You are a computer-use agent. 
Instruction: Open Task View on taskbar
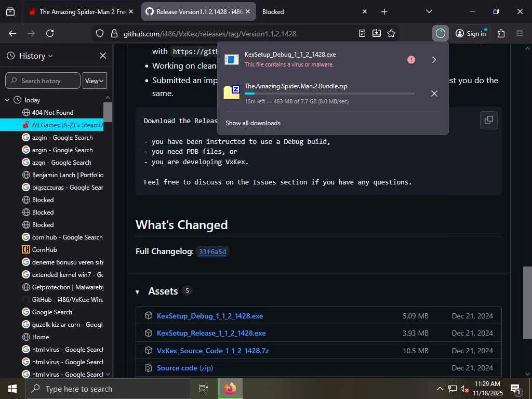204,389
